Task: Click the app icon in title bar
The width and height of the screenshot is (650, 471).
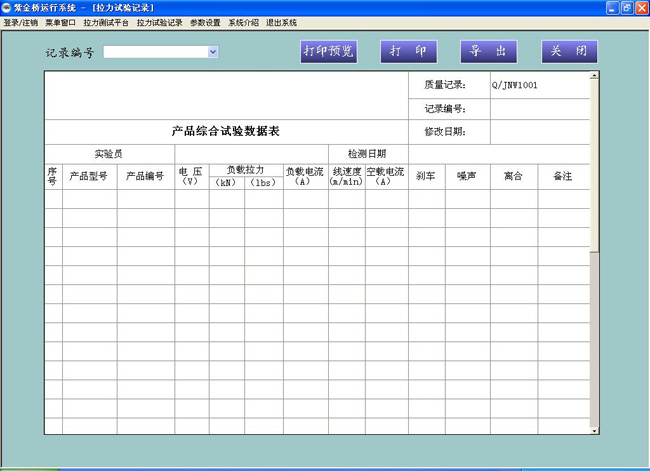Action: pyautogui.click(x=6, y=7)
